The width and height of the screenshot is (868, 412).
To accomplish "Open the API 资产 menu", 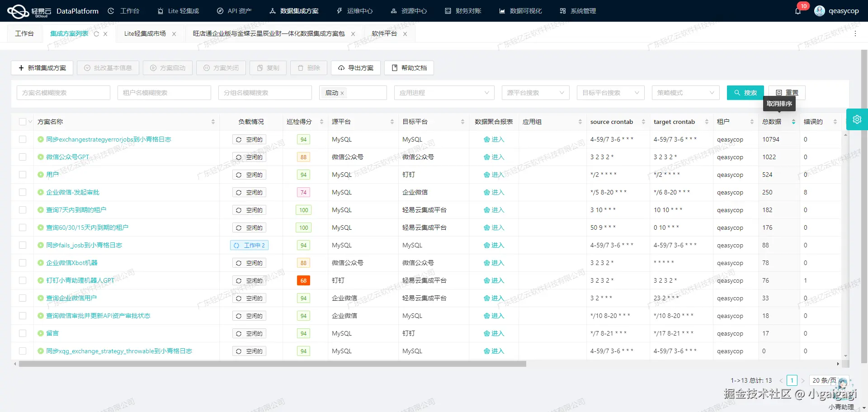I will (x=234, y=11).
